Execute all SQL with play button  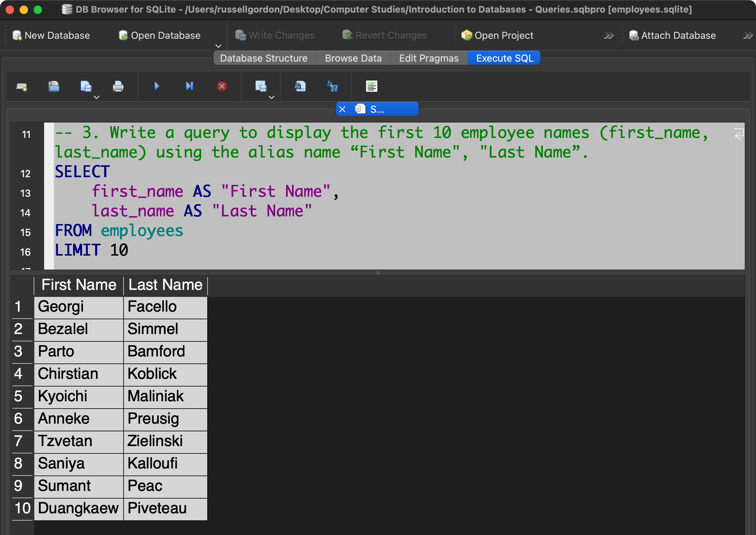pyautogui.click(x=157, y=86)
